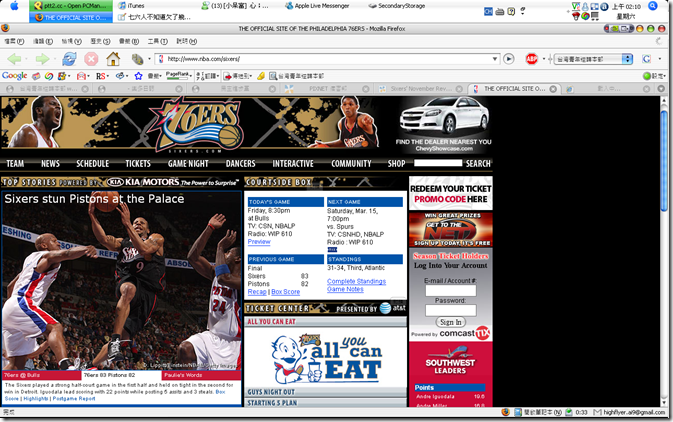This screenshot has height=422, width=673.
Task: Click the Sixers site search text box
Action: pyautogui.click(x=438, y=163)
